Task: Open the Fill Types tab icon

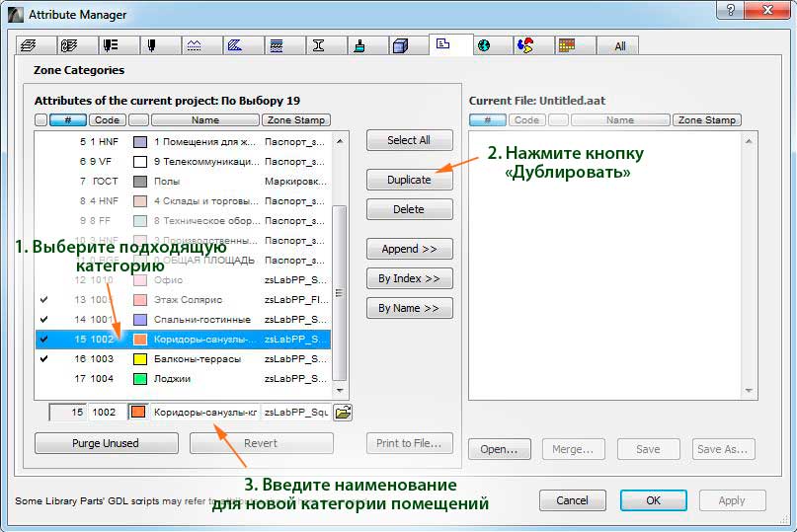Action: coord(235,45)
